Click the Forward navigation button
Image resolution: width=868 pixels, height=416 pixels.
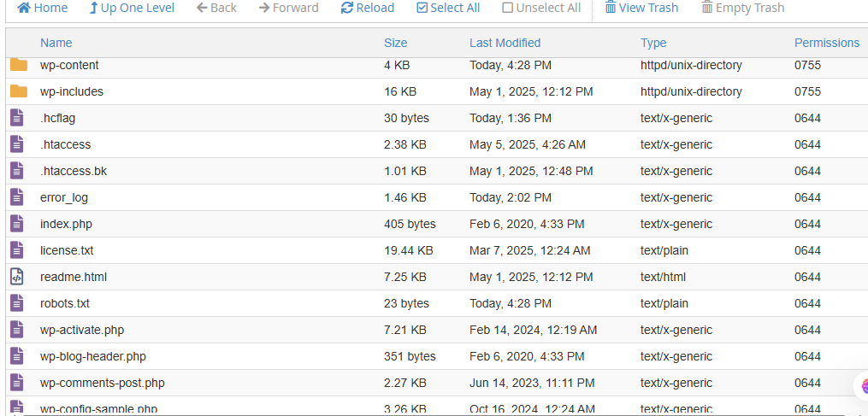(x=288, y=8)
